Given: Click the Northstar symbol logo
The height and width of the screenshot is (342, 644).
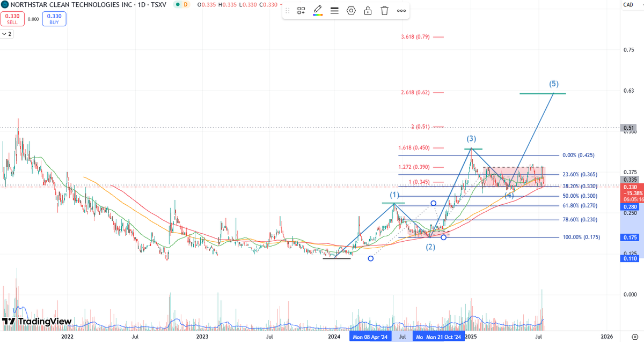Looking at the screenshot, I should [x=4, y=4].
